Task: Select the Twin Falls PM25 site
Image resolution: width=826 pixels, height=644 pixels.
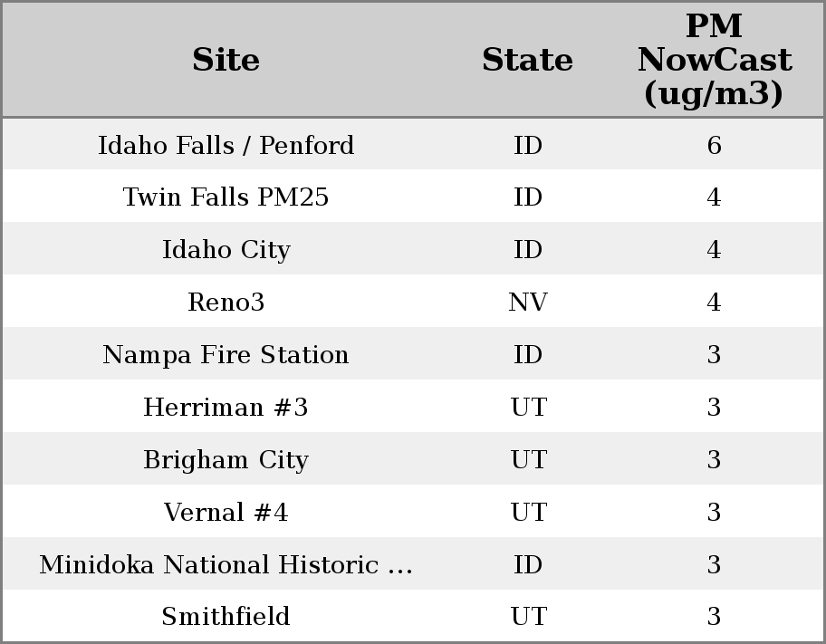Action: [226, 197]
